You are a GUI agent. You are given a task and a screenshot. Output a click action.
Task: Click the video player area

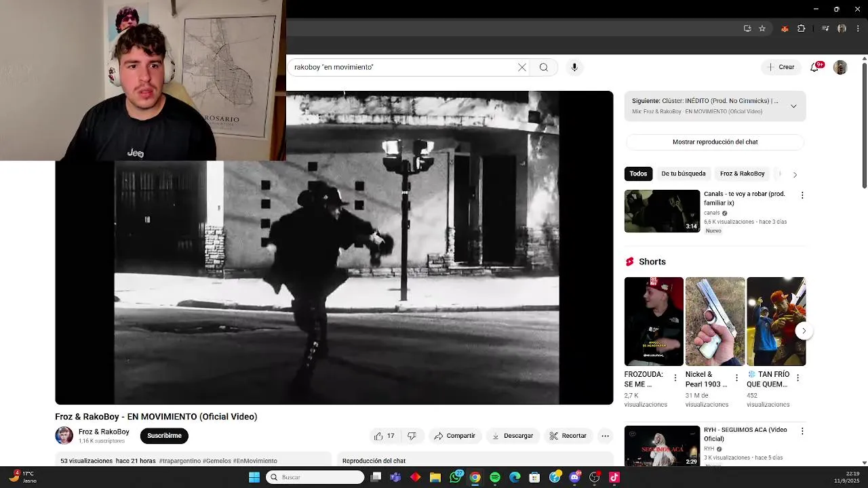click(334, 247)
